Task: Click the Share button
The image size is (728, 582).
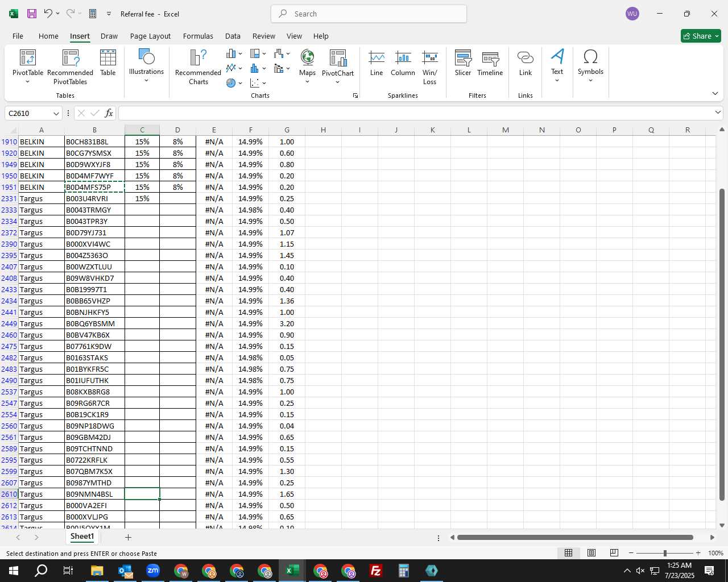Action: click(x=701, y=36)
